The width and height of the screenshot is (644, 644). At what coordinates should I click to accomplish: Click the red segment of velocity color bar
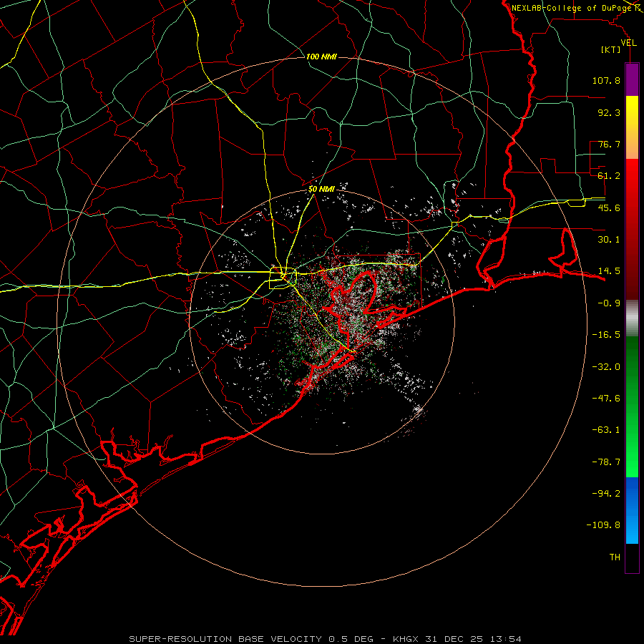point(632,229)
